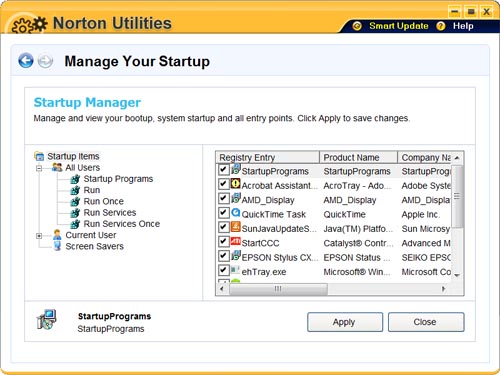Click the QuickTime Task row icon
The height and width of the screenshot is (375, 500).
[236, 212]
